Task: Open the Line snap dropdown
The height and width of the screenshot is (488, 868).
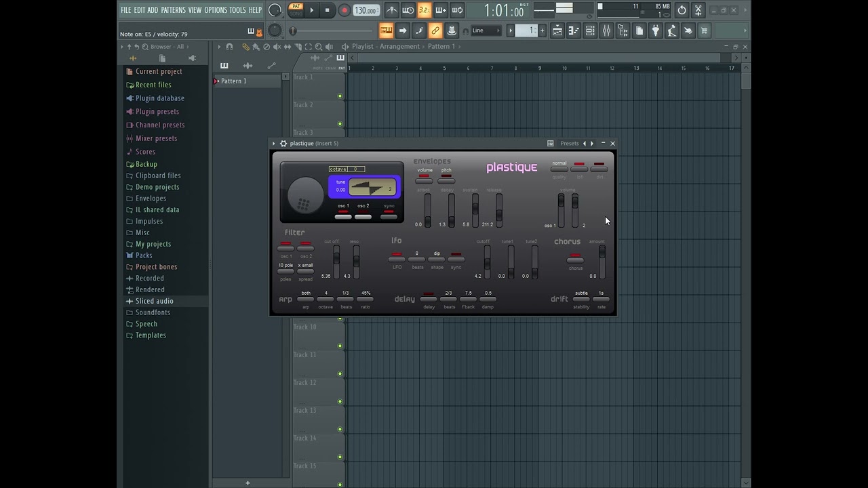Action: click(x=486, y=30)
